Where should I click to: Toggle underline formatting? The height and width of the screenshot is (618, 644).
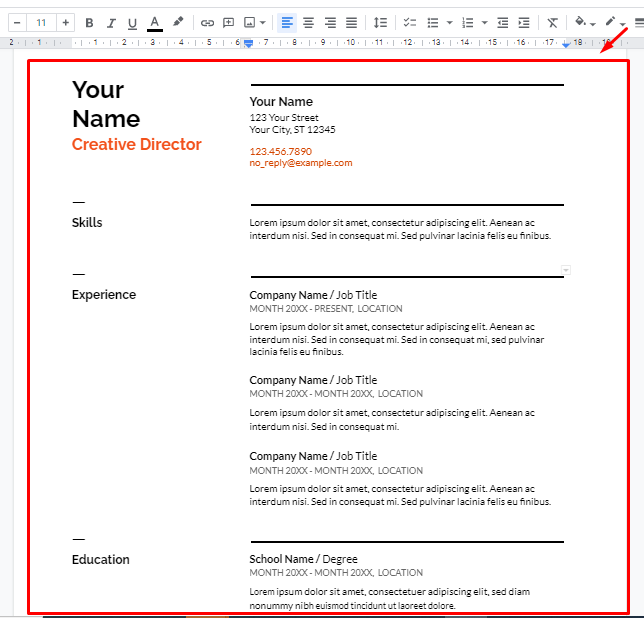pyautogui.click(x=132, y=23)
